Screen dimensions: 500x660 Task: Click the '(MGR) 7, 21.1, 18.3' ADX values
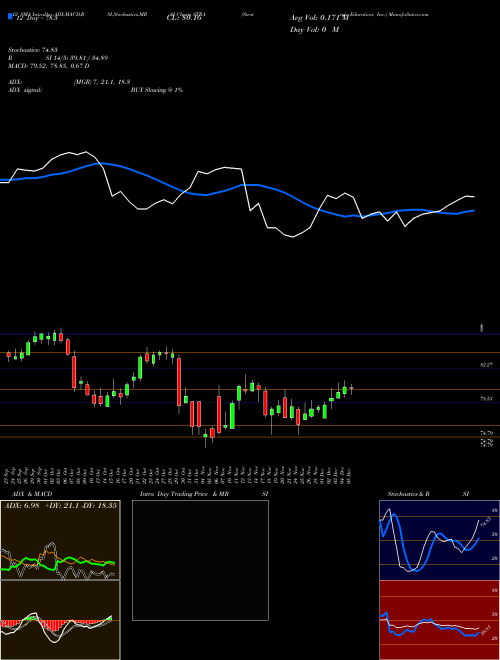(x=101, y=82)
